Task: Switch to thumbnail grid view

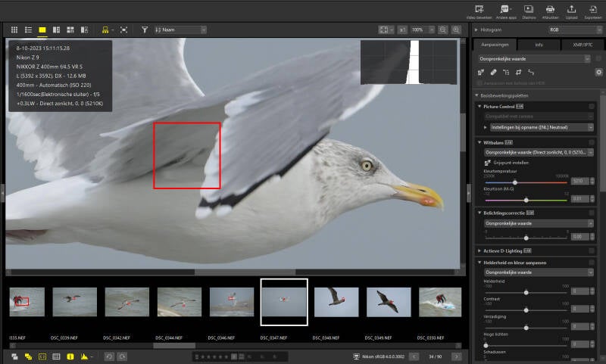Action: 14,30
